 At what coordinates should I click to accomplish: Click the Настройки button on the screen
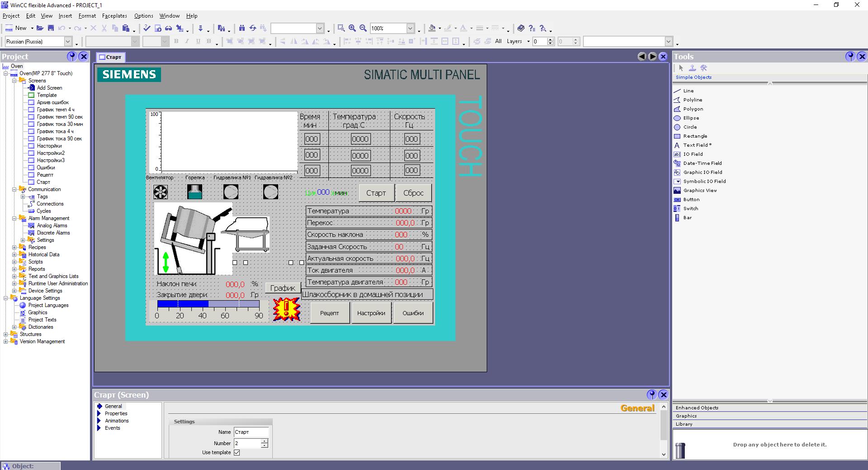(x=371, y=313)
